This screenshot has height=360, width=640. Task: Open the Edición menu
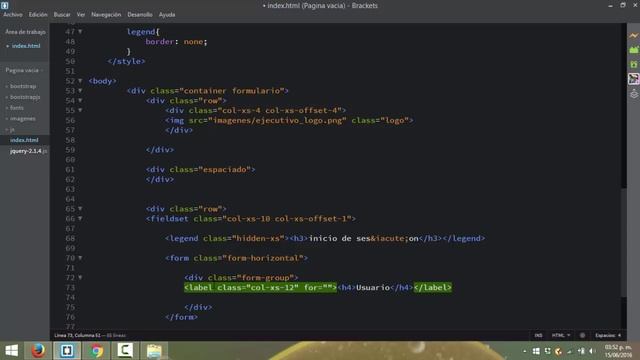pyautogui.click(x=38, y=14)
